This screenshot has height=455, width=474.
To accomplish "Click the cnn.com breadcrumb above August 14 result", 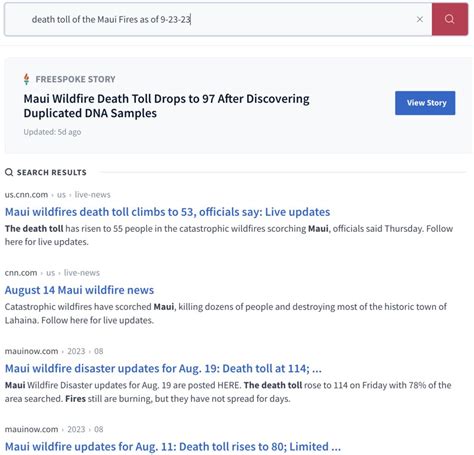I will point(52,273).
